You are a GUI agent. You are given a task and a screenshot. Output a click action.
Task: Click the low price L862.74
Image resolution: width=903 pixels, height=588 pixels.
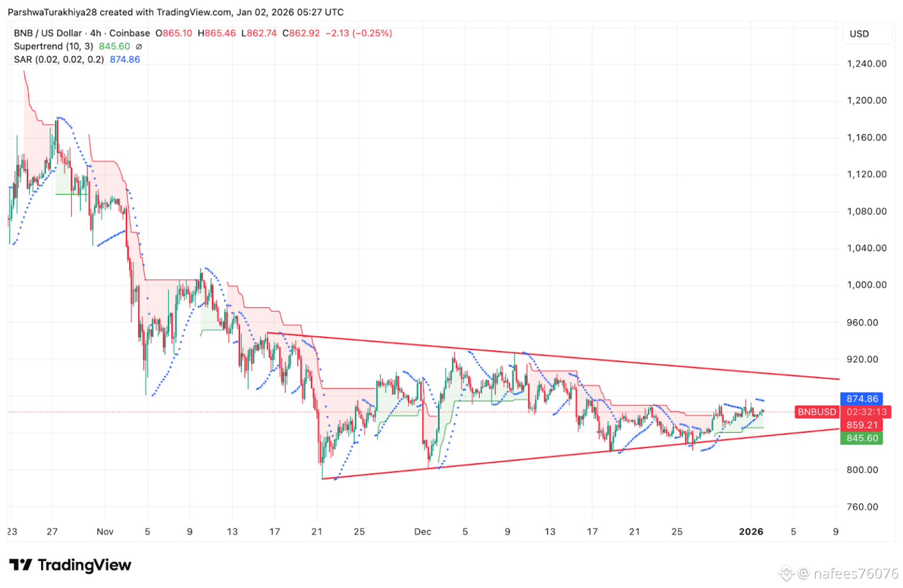click(x=259, y=34)
